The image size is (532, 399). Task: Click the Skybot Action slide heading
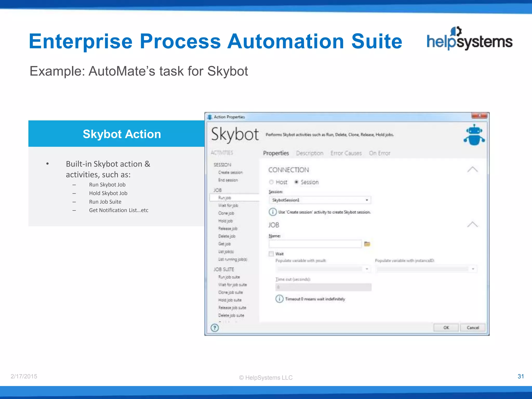(122, 134)
